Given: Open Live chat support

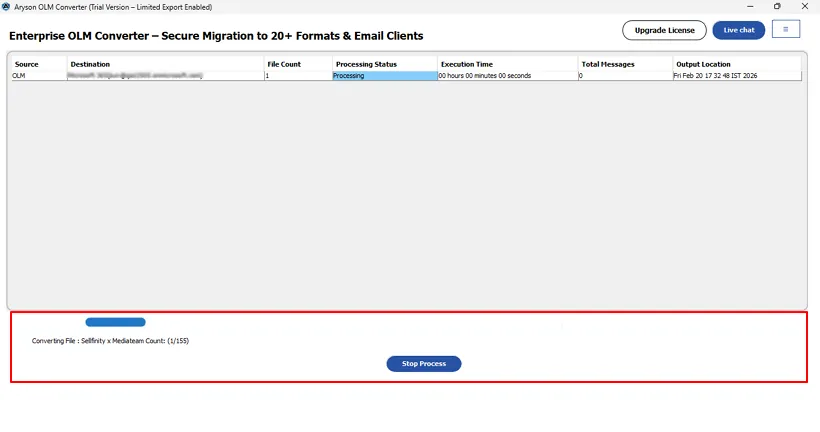Looking at the screenshot, I should [739, 30].
